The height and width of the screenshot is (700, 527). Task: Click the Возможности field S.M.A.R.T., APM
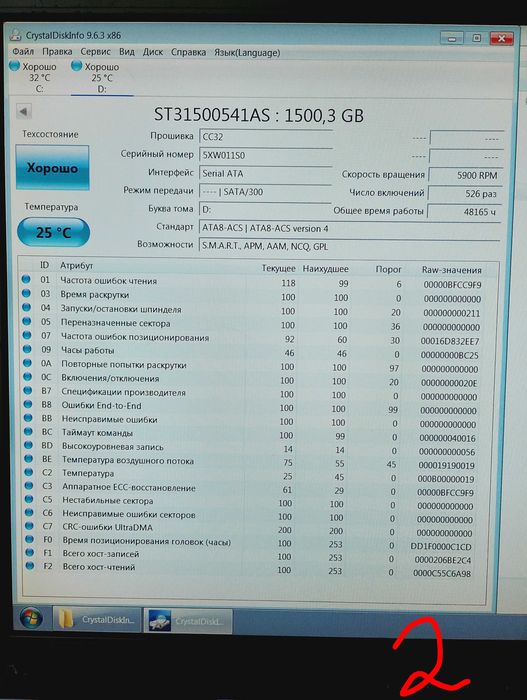349,246
